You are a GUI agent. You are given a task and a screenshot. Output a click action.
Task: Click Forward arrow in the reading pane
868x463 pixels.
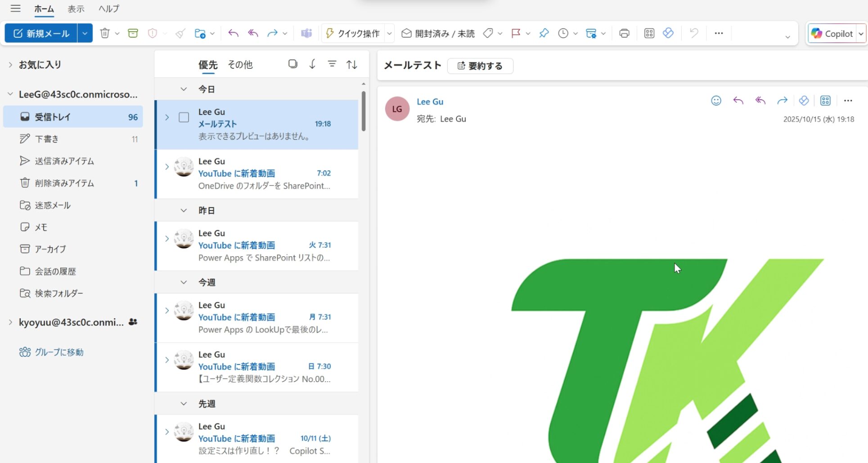[x=782, y=101]
